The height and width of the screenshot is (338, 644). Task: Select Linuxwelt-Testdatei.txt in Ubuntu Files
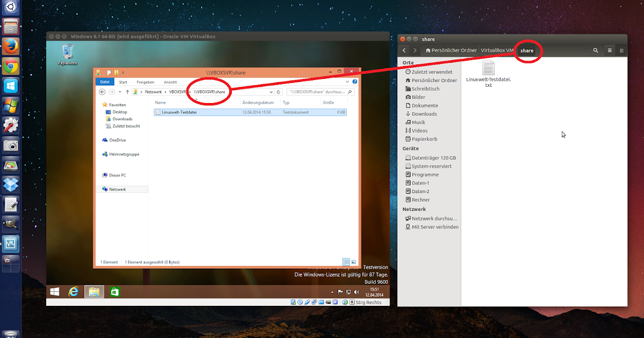coord(488,75)
